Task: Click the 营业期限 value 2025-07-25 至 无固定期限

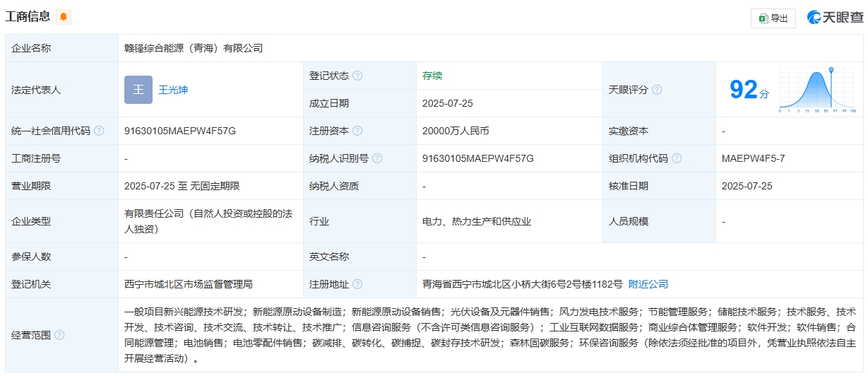Action: [x=182, y=186]
